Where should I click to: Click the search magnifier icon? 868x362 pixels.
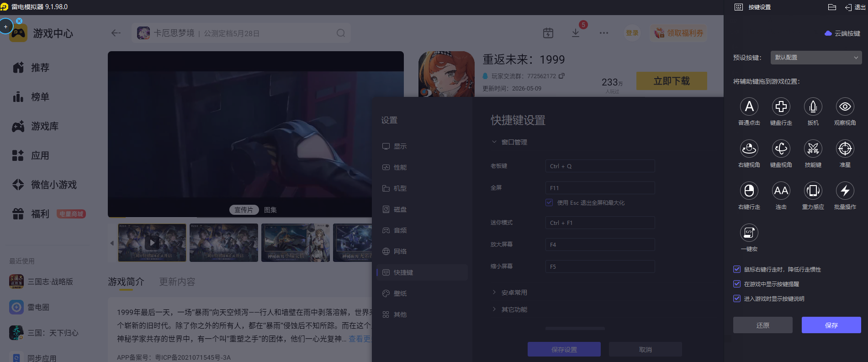click(x=341, y=33)
